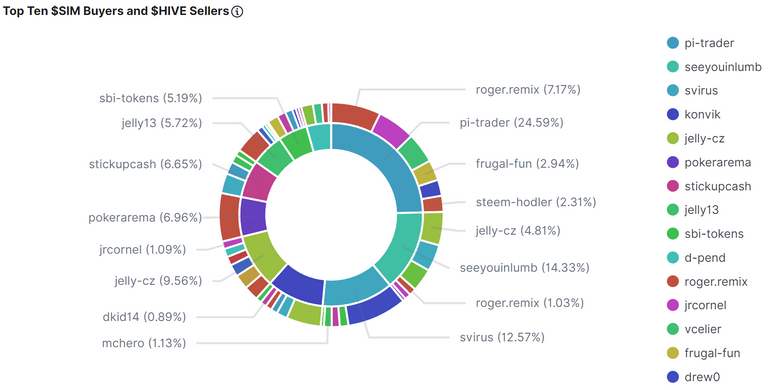Click d-pend legend circle
This screenshot has width=768, height=390.
(x=673, y=258)
